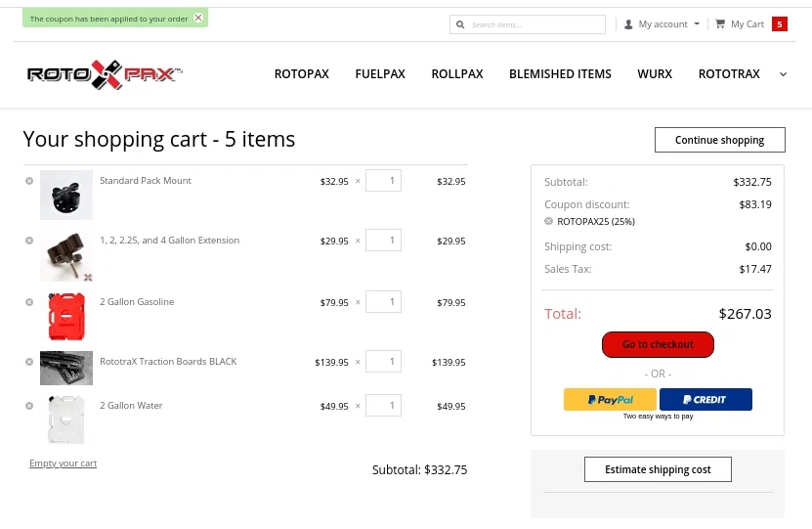Click the $267.03 total amount
This screenshot has height=529, width=812.
(746, 314)
